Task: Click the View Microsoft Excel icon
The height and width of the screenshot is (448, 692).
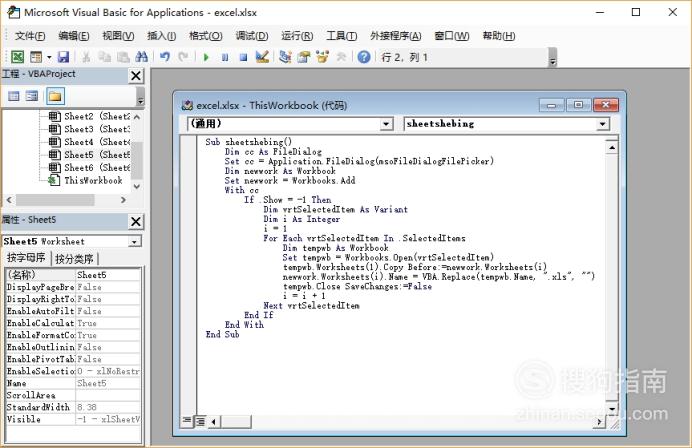Action: click(17, 57)
